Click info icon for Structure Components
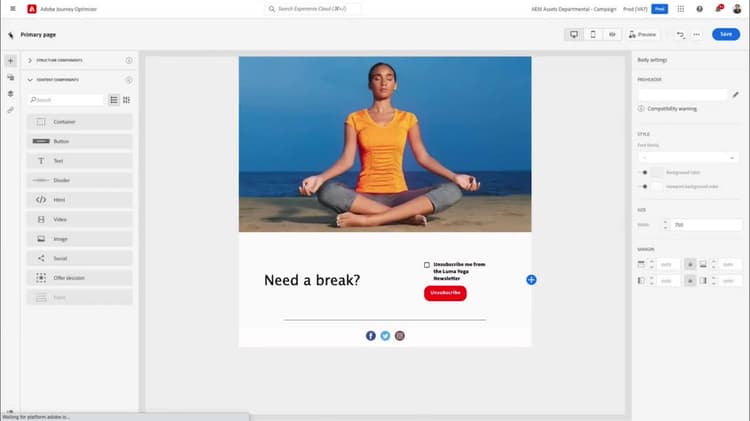This screenshot has height=421, width=750. pos(129,60)
